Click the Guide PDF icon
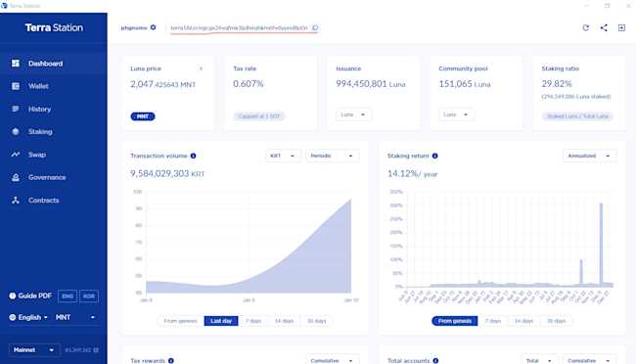The width and height of the screenshot is (636, 364). (13, 296)
